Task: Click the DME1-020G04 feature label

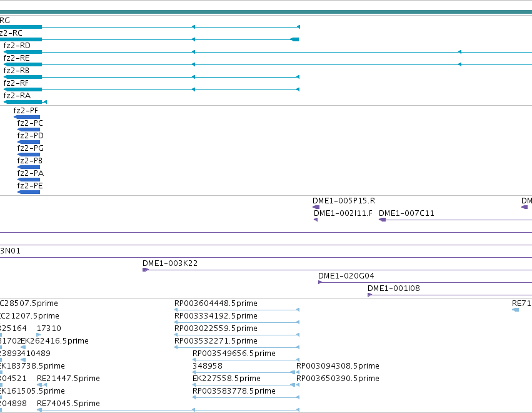Action: [x=346, y=276]
